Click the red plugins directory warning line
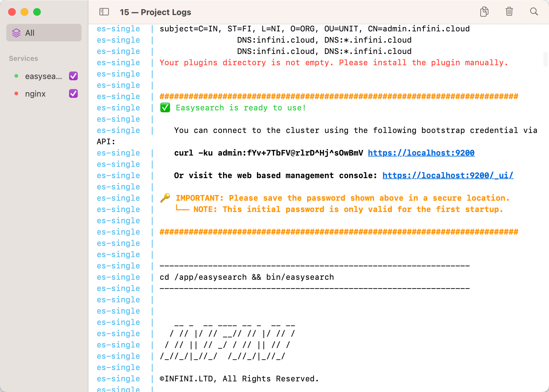The height and width of the screenshot is (392, 549). [x=334, y=62]
